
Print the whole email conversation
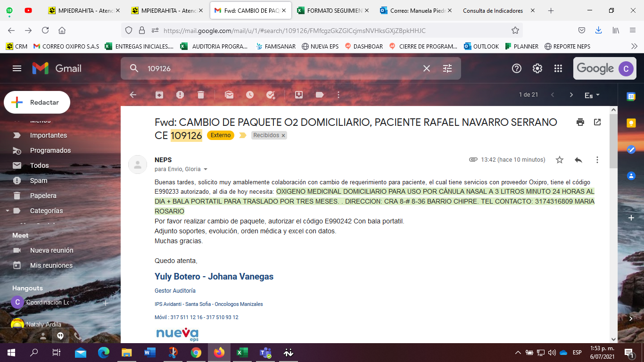click(580, 122)
